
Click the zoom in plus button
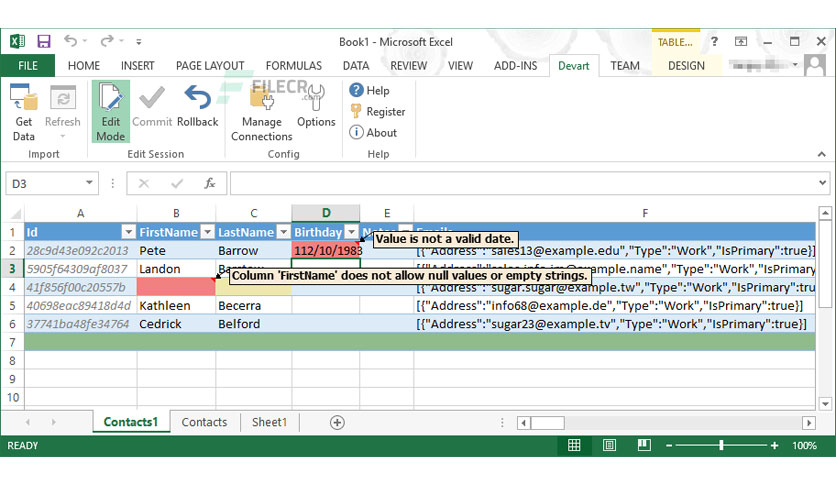(x=774, y=446)
